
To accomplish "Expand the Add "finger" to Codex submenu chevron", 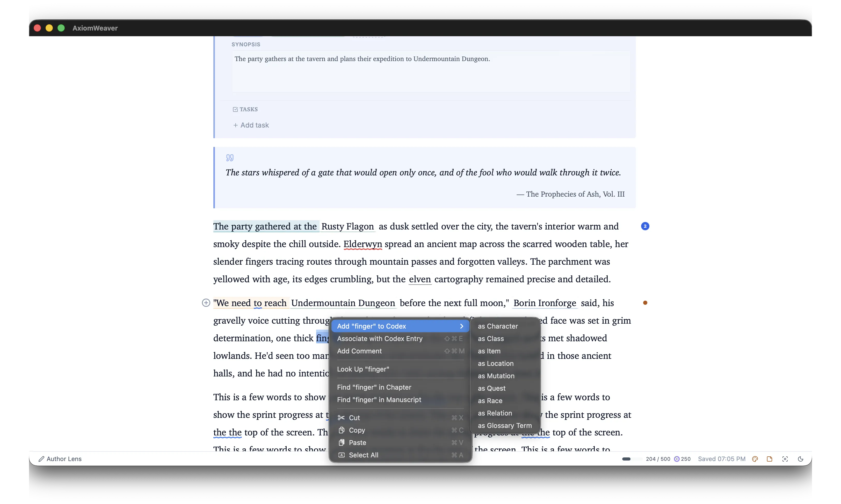I will (x=461, y=326).
